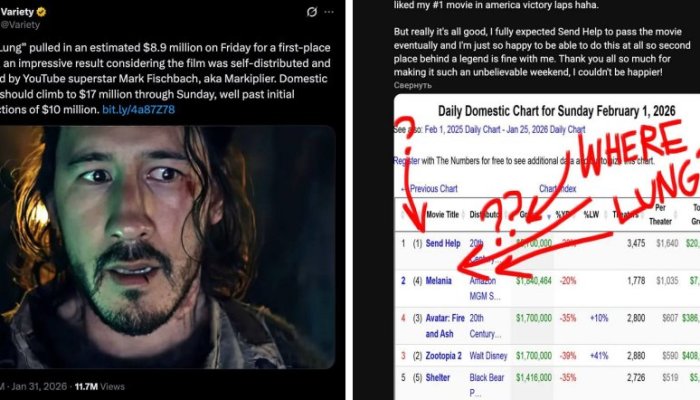The width and height of the screenshot is (700, 400).
Task: Open the Jan 25, 2026 Daily Chart link
Action: (546, 129)
